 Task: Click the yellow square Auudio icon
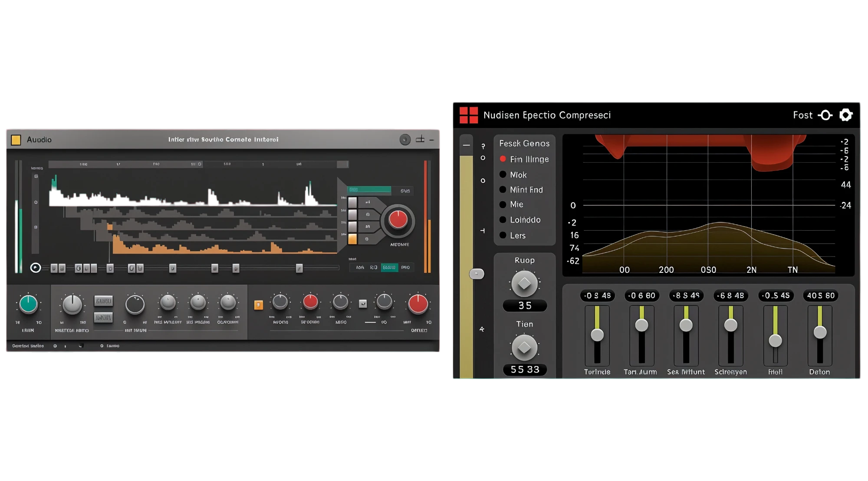pyautogui.click(x=16, y=140)
